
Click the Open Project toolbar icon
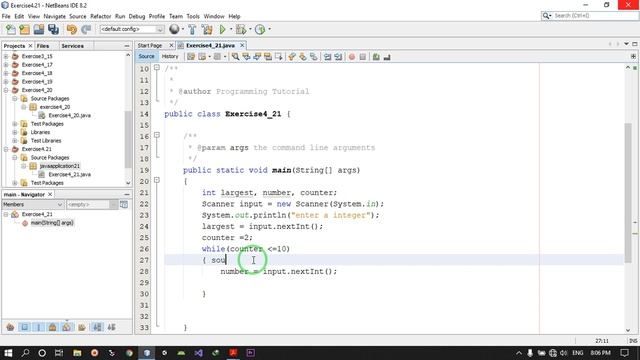(x=39, y=29)
